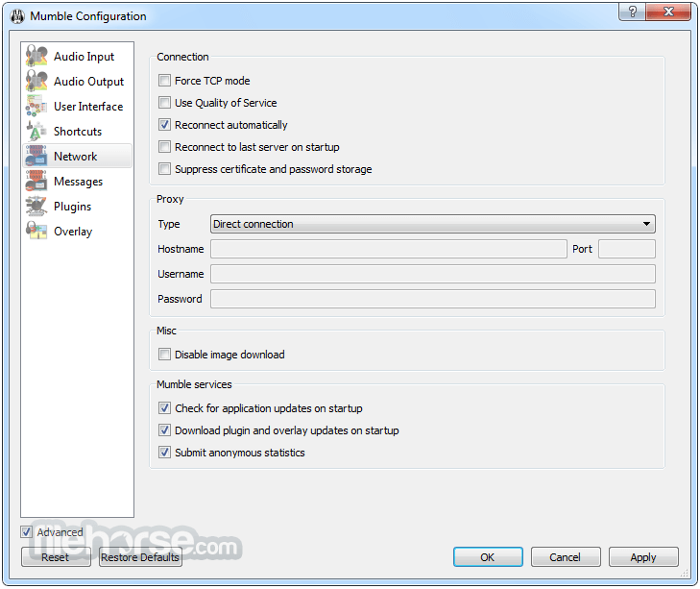Click the Audio Output sidebar icon
Screen dimensions: 700x589
36,81
